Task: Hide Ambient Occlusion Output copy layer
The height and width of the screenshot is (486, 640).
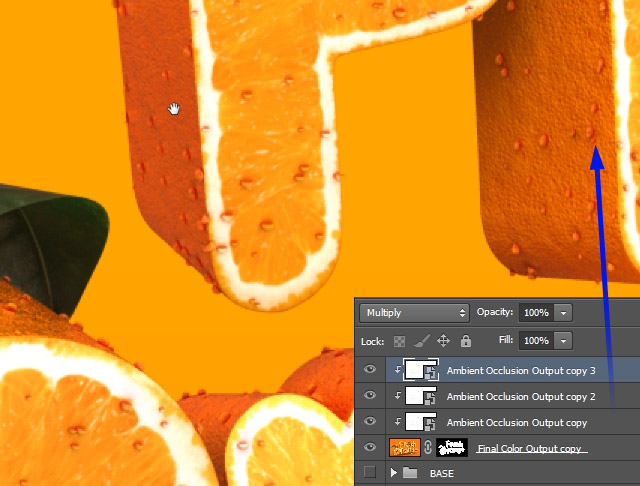Action: point(370,421)
